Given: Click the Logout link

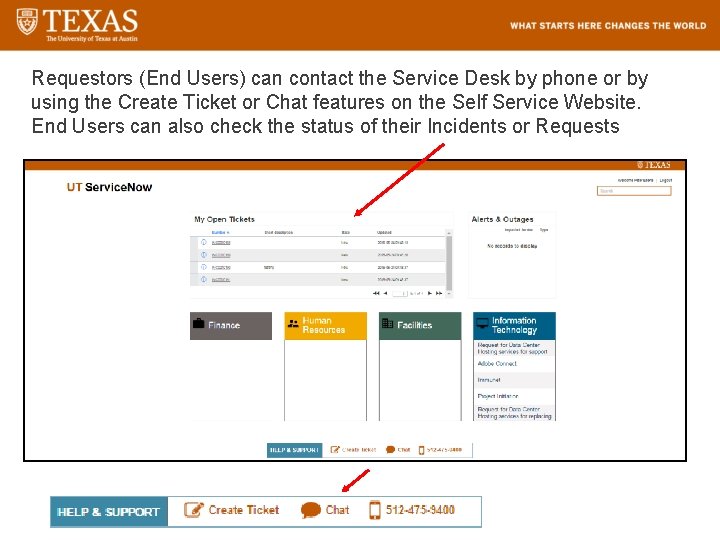Looking at the screenshot, I should click(666, 180).
